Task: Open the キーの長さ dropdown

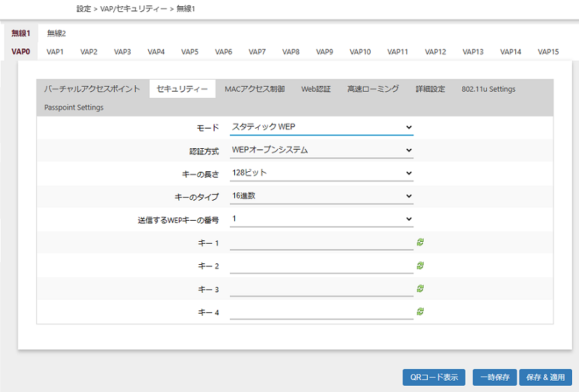Action: [322, 173]
